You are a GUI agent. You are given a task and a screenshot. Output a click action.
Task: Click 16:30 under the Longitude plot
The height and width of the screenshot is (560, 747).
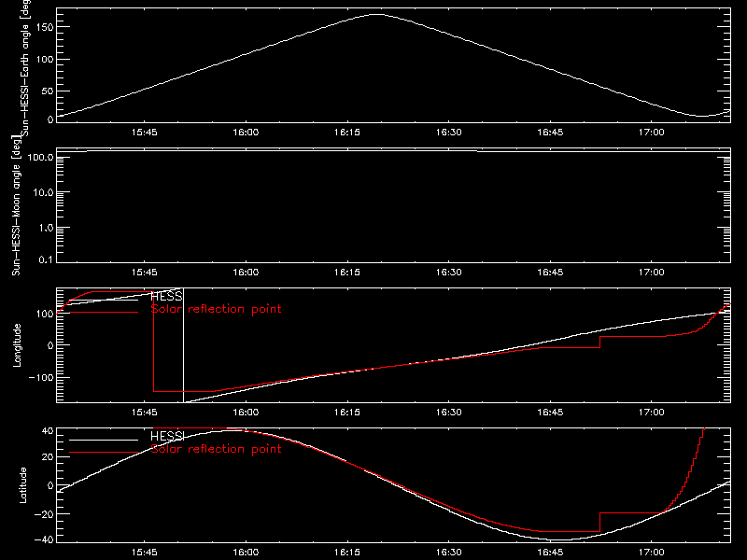point(449,413)
